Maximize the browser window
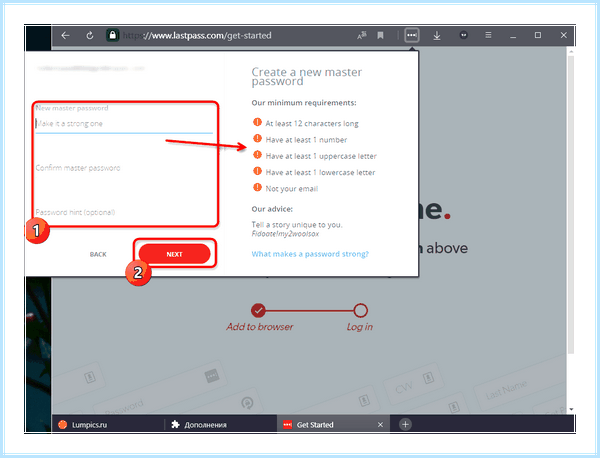The image size is (600, 458). pos(538,35)
